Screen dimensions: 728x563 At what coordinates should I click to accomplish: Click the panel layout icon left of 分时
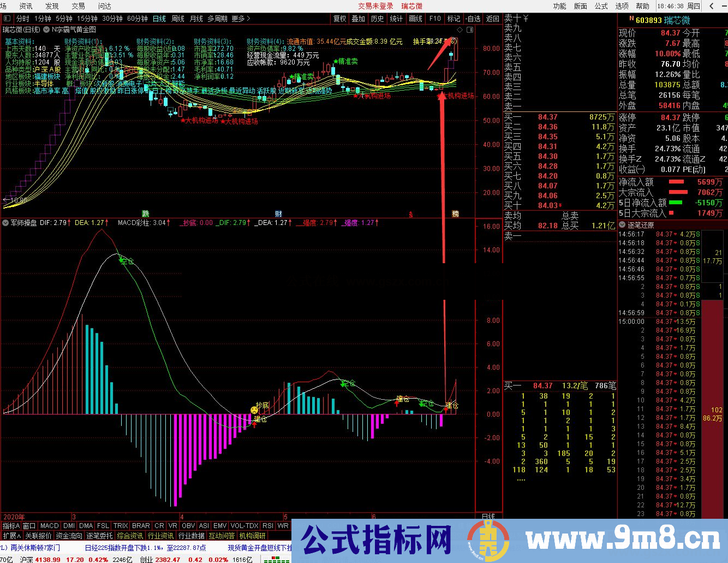8,19
